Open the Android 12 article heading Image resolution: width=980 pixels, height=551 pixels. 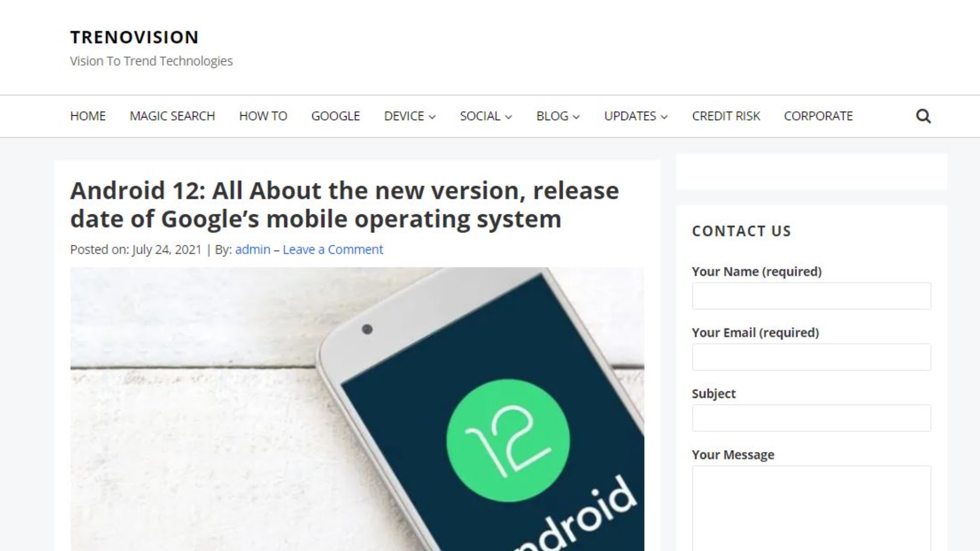pos(345,205)
